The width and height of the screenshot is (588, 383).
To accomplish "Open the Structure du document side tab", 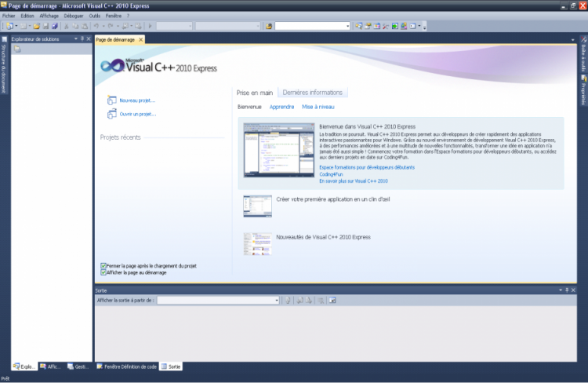I will click(4, 65).
